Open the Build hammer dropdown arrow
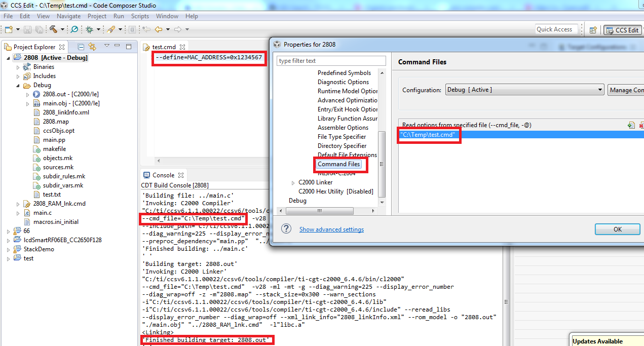Viewport: 644px width, 346px height. point(62,29)
